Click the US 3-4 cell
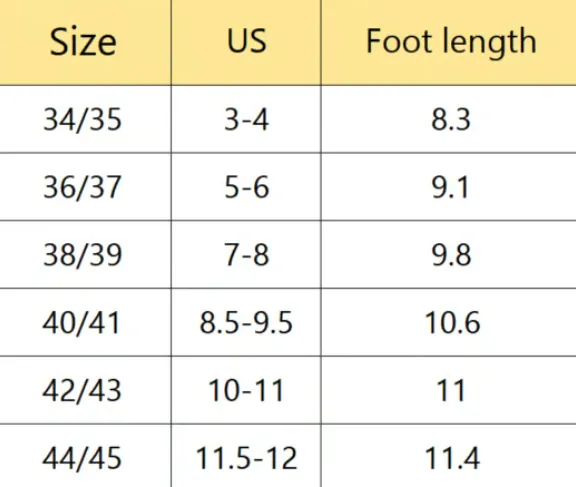576x487 pixels. 246,119
